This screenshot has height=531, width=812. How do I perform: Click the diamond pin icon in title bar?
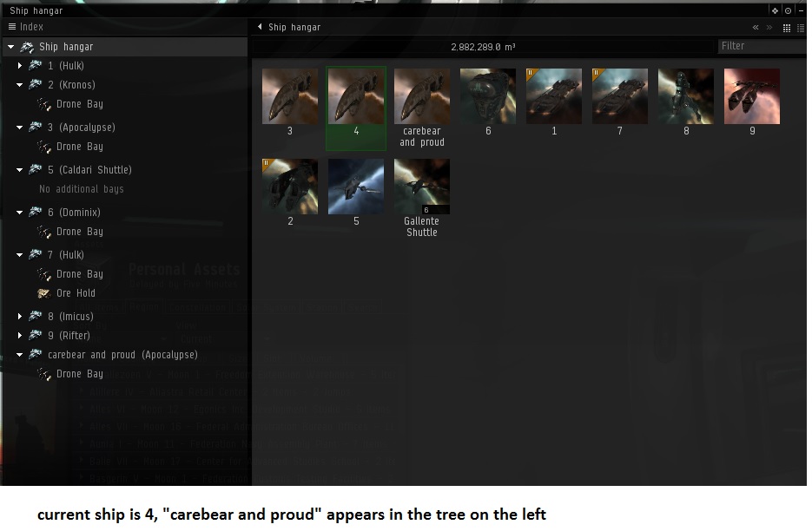tap(775, 10)
